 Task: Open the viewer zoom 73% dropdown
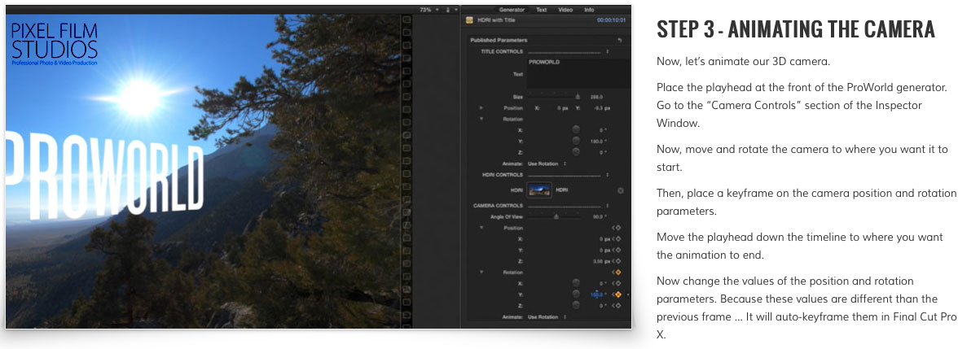pos(428,10)
